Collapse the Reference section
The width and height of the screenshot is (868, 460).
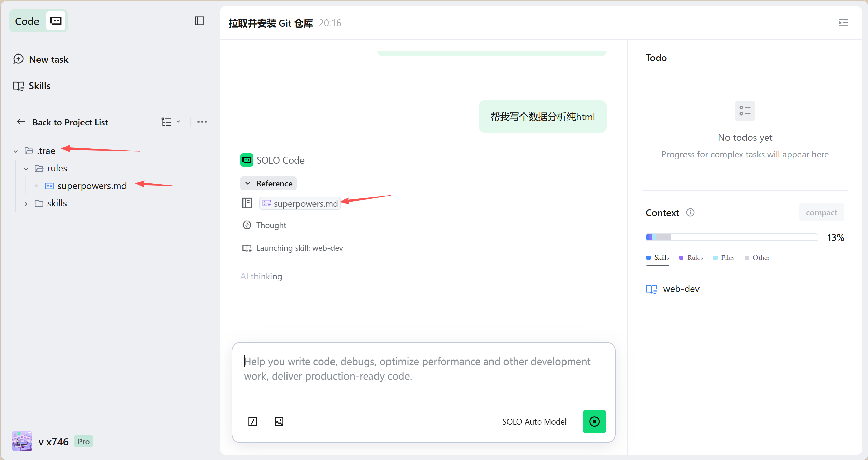pos(268,183)
